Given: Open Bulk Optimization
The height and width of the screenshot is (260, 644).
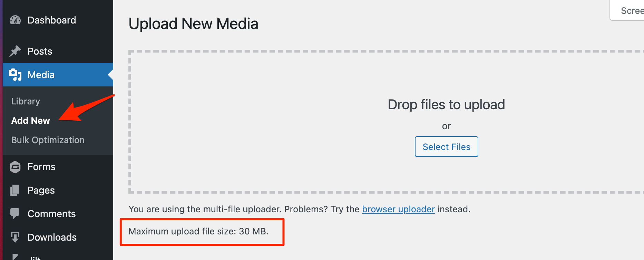Looking at the screenshot, I should point(48,140).
